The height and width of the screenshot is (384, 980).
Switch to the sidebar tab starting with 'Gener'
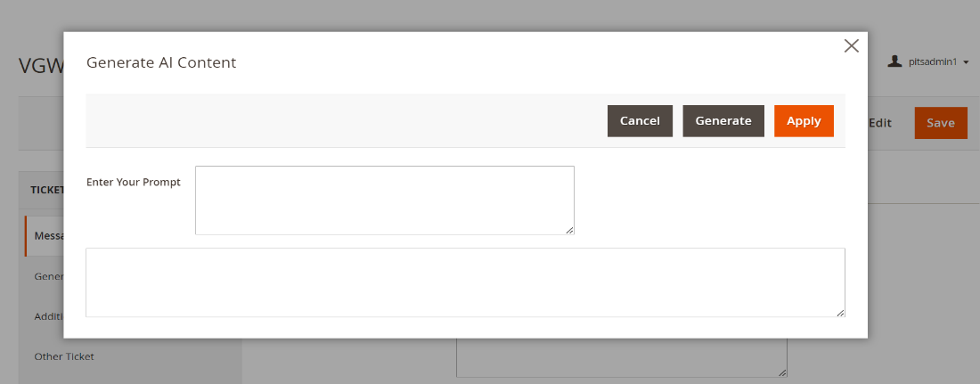(48, 276)
